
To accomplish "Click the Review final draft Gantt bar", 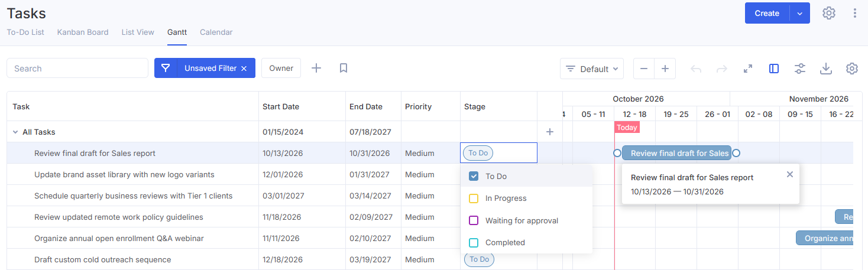I will tap(676, 153).
